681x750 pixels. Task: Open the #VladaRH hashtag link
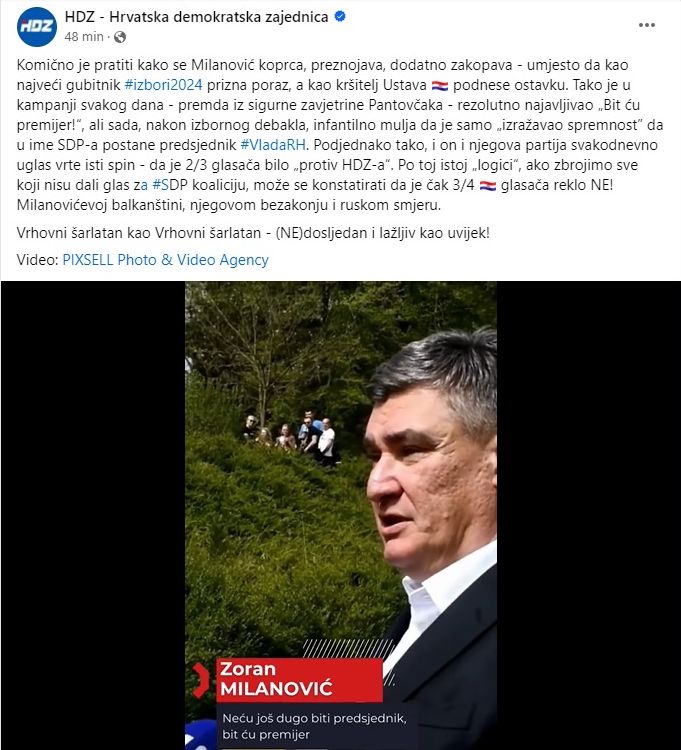(275, 145)
